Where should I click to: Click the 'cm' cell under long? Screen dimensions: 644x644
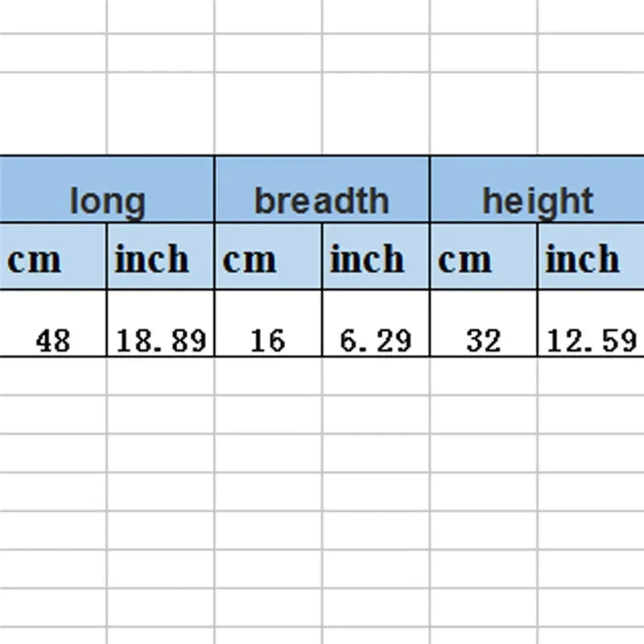point(53,256)
